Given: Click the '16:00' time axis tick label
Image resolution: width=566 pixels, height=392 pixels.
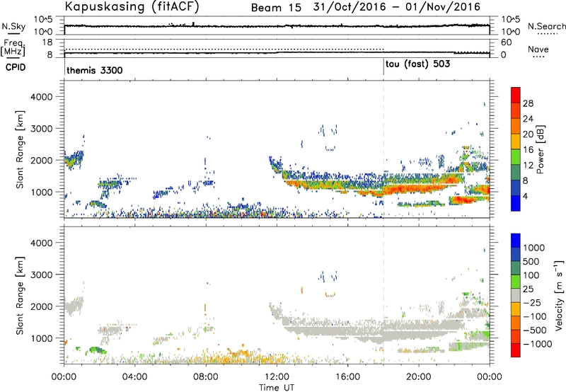Looking at the screenshot, I should tap(347, 377).
